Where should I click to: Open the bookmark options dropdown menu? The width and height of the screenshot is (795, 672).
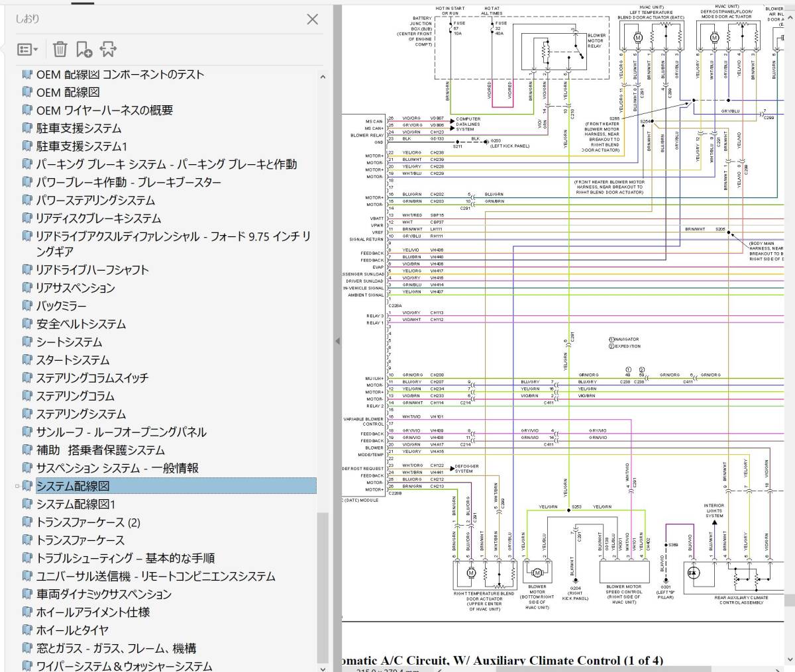pyautogui.click(x=27, y=50)
